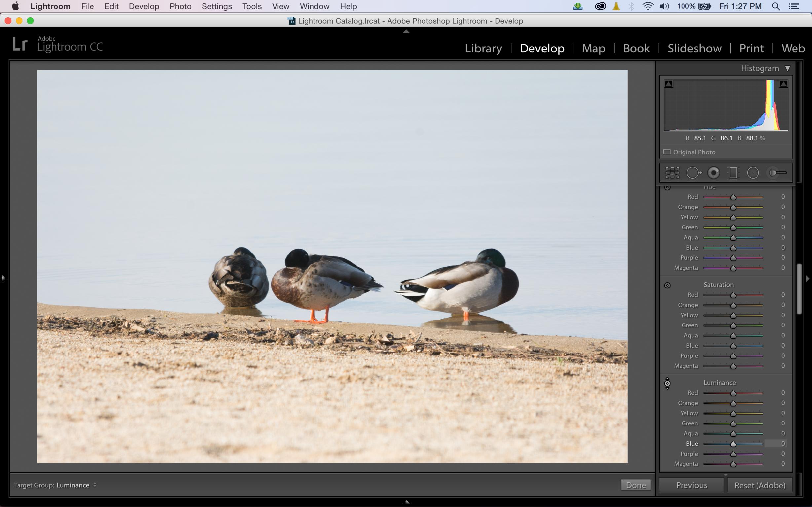Choose the Graduated Filter tool
Viewport: 812px width, 507px height.
733,173
